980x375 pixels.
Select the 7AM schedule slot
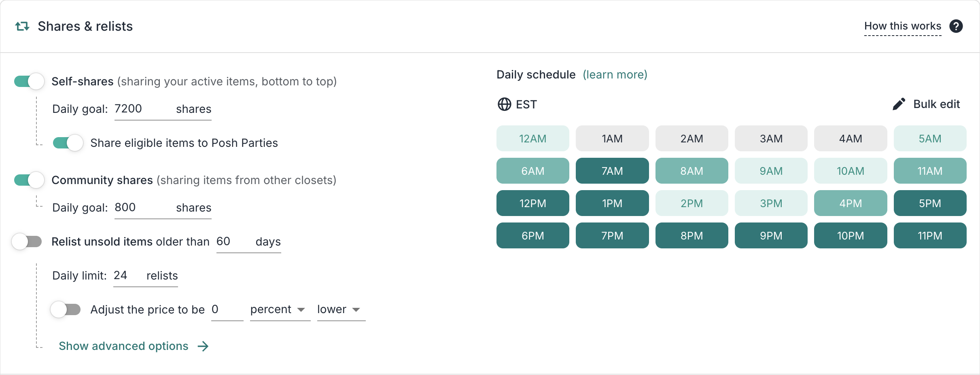[612, 171]
